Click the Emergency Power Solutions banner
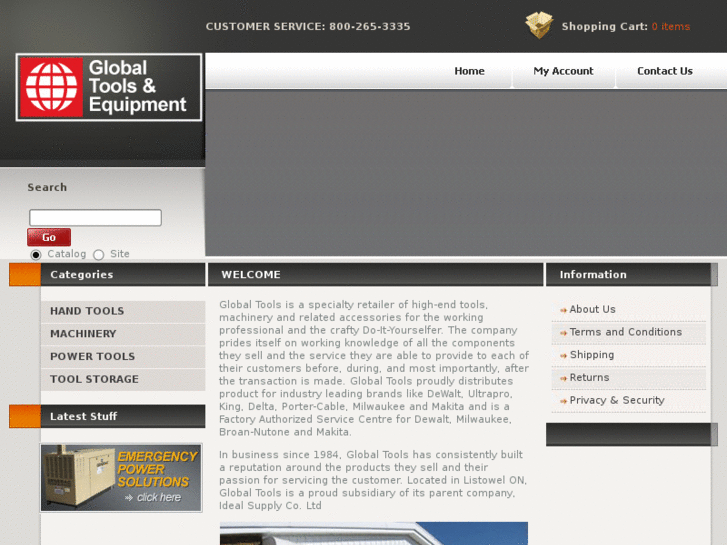The width and height of the screenshot is (727, 545). click(121, 478)
